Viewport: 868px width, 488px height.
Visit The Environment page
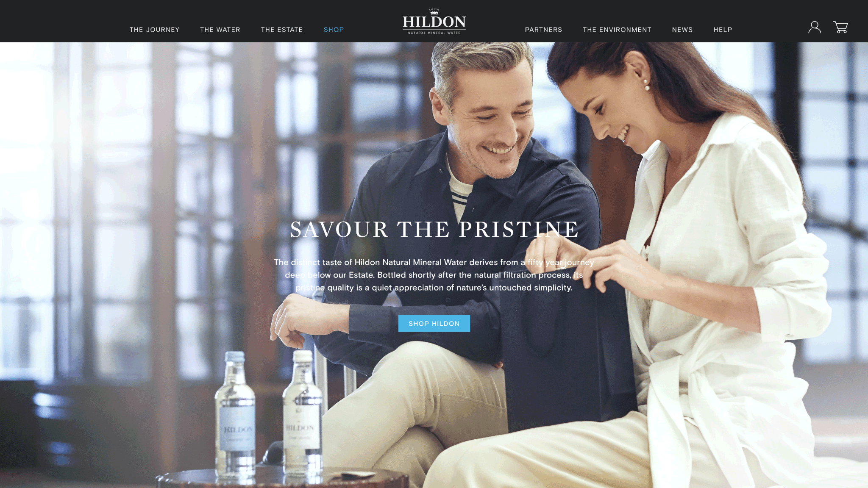tap(617, 30)
